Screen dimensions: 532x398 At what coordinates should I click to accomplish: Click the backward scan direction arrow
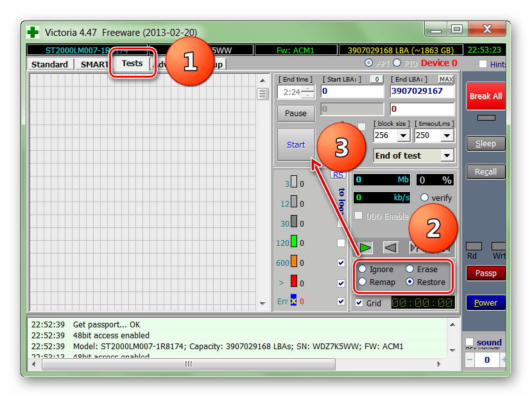coord(390,248)
